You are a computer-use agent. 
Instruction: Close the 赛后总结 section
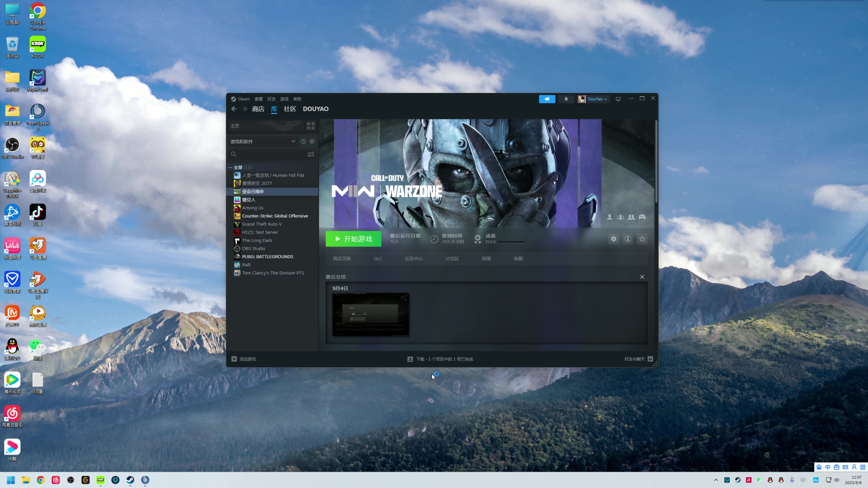tap(642, 277)
